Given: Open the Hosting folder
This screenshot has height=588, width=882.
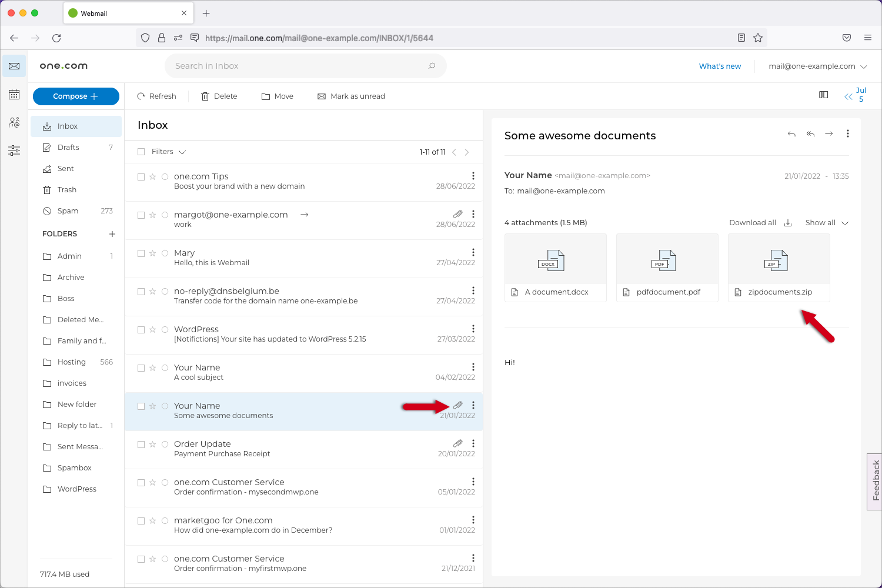Looking at the screenshot, I should tap(72, 362).
